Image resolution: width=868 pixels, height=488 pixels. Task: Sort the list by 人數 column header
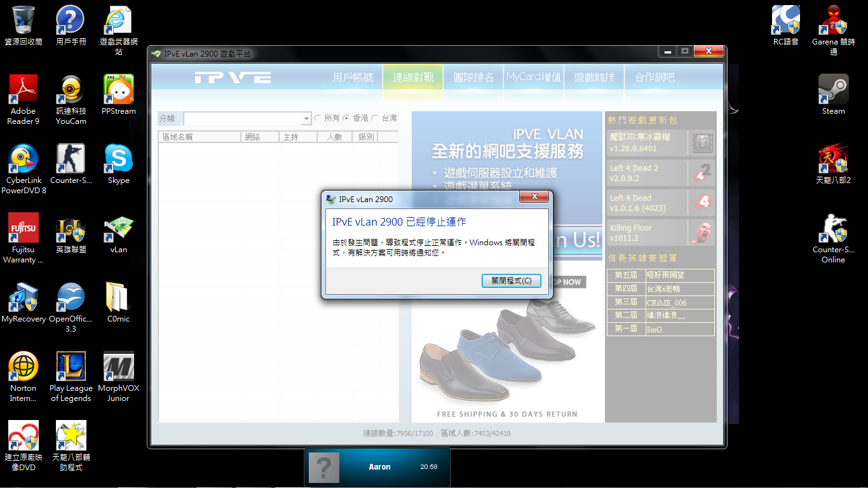coord(334,137)
